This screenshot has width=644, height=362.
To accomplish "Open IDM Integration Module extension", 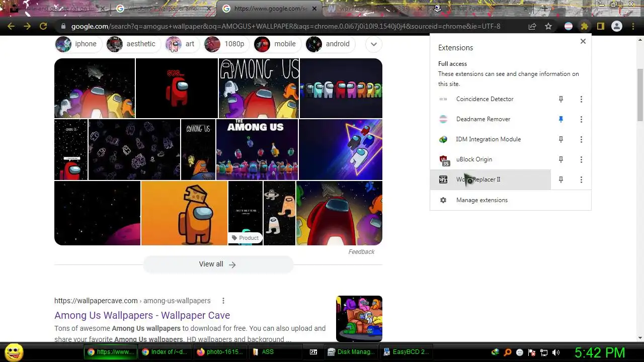I will [x=491, y=139].
